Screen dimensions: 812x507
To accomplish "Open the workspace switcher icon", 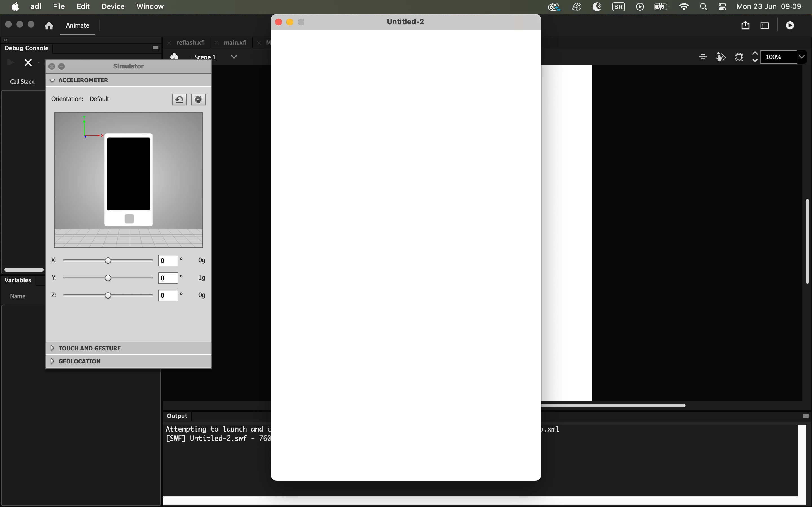I will (x=765, y=25).
